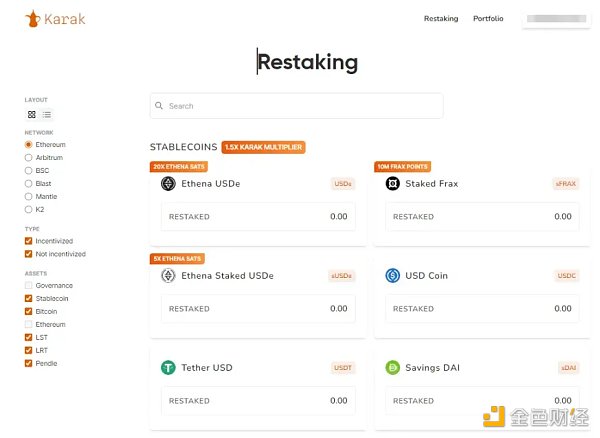Toggle the Pendle assets checkbox
Viewport: 600px width, 438px height.
[x=29, y=363]
